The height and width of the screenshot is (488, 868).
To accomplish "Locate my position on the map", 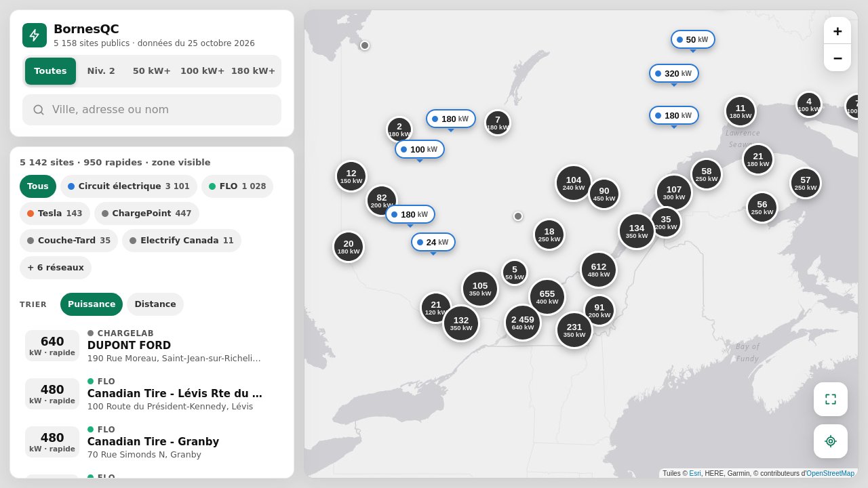I will [x=831, y=441].
